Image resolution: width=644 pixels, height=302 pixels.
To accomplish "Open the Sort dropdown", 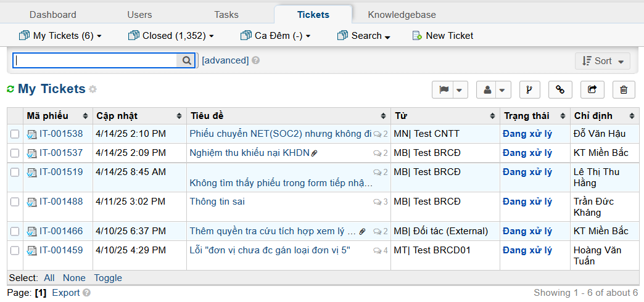I will [603, 61].
